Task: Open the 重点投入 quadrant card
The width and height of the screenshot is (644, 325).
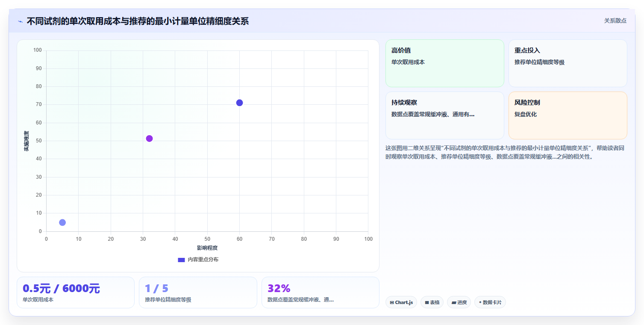Action: (568, 63)
